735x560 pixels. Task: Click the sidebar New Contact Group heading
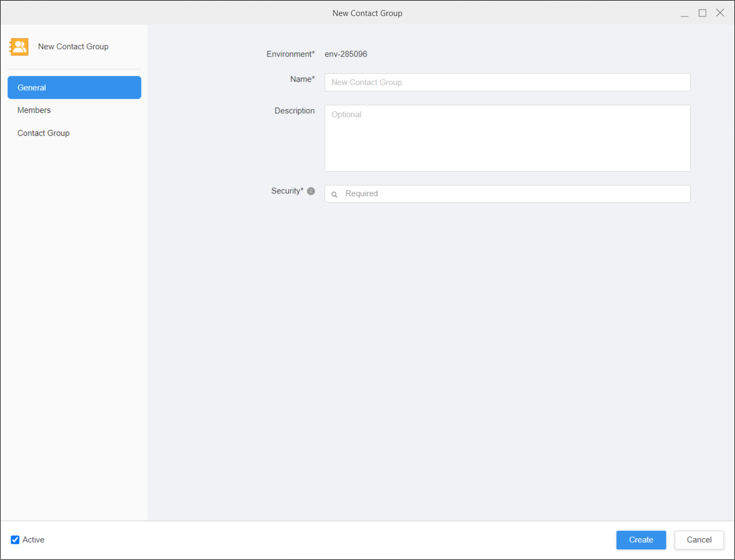coord(73,46)
